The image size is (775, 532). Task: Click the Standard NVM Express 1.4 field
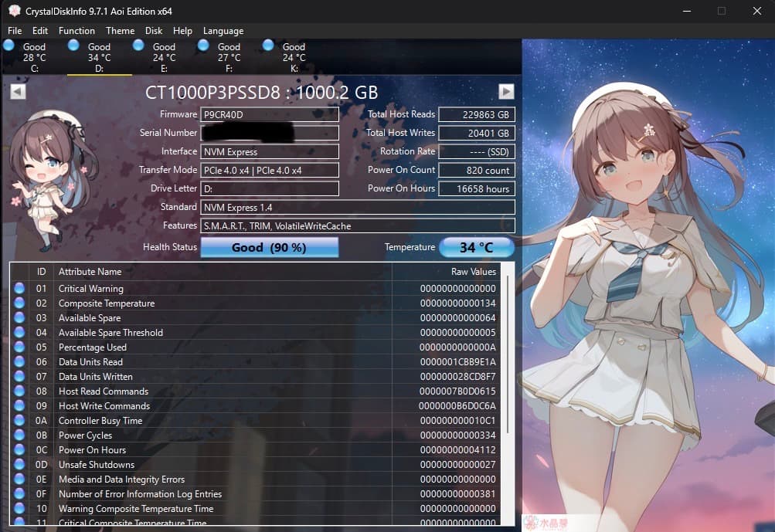point(357,208)
